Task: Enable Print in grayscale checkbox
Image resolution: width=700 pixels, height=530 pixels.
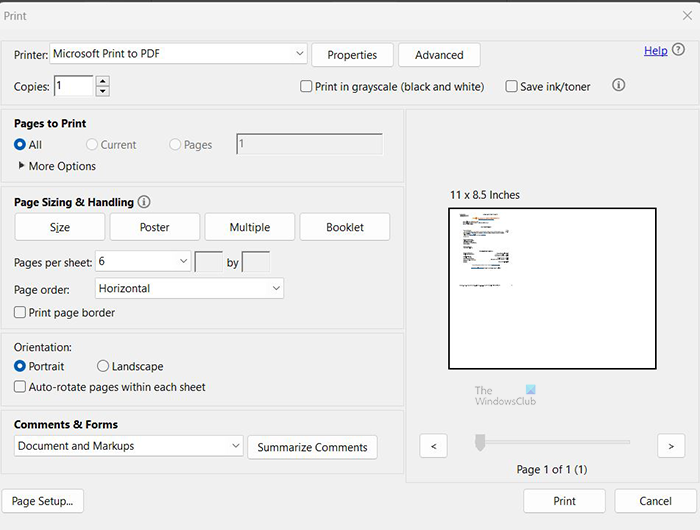Action: [307, 87]
